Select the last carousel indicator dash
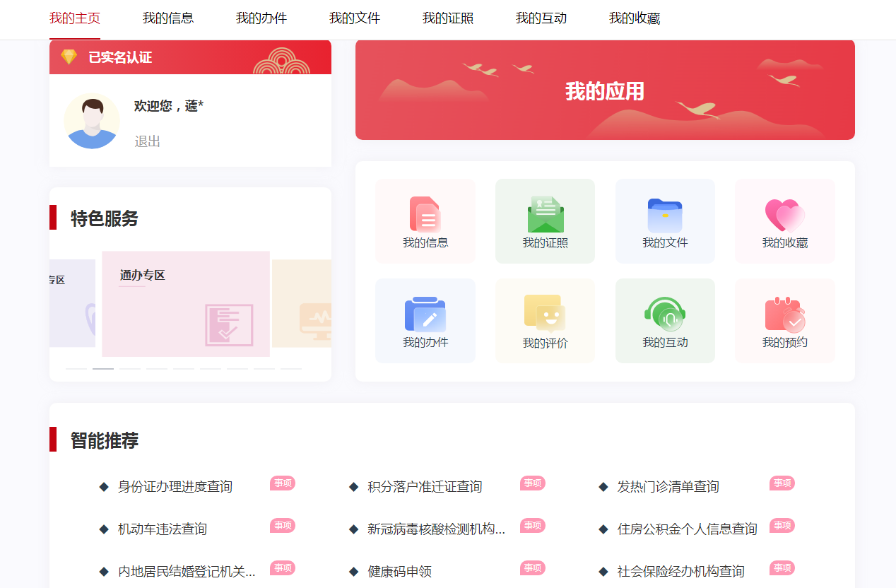The image size is (896, 588). pyautogui.click(x=291, y=369)
